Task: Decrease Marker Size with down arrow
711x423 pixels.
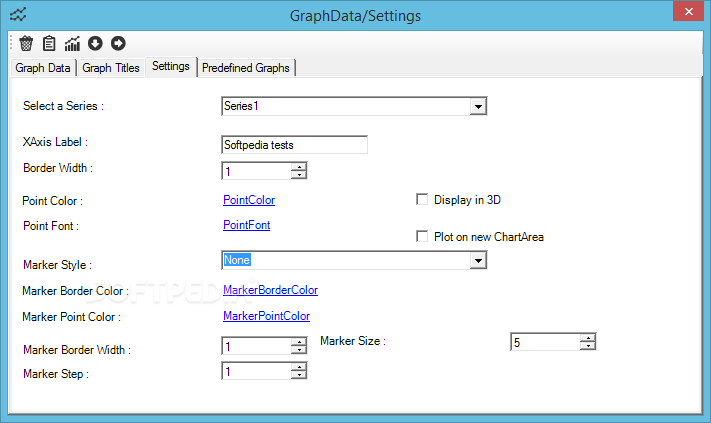Action: tap(587, 346)
